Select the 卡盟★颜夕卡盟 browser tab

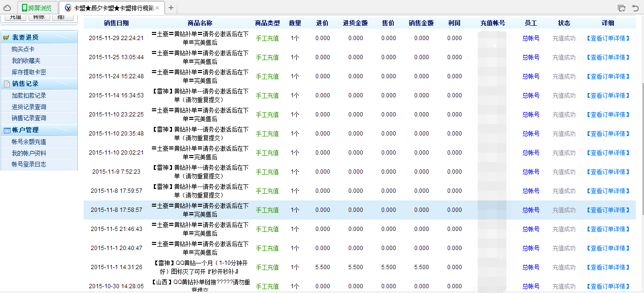(x=110, y=7)
